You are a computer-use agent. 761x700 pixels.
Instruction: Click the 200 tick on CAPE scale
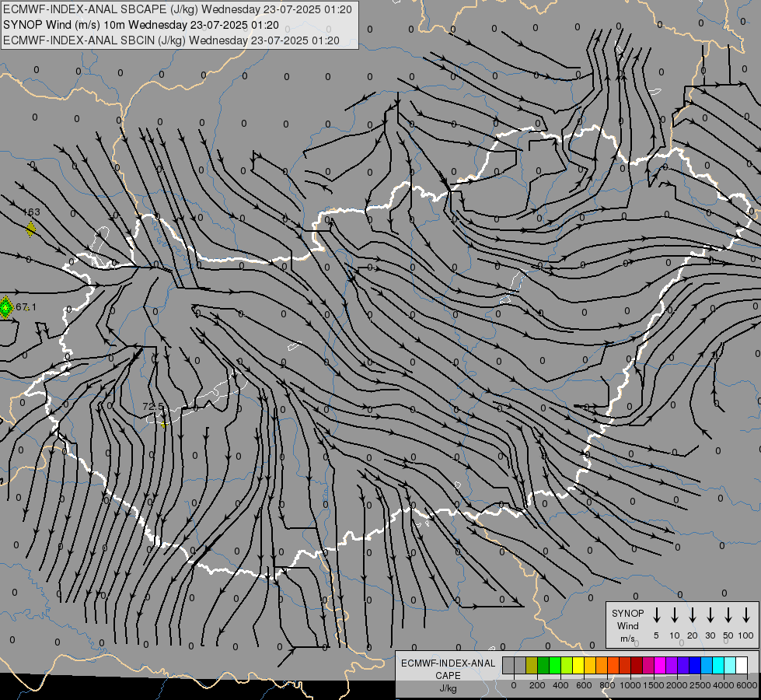pos(537,685)
